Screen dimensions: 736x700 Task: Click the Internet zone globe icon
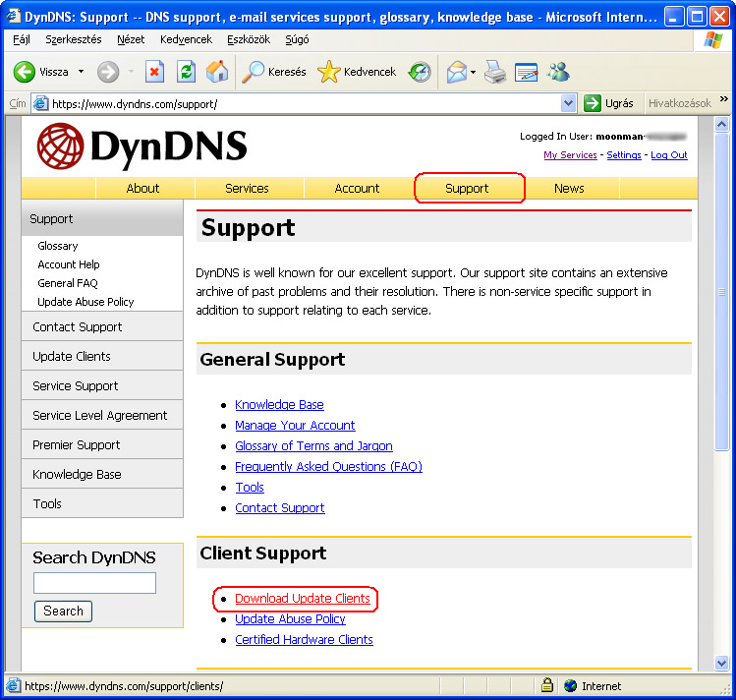(x=570, y=686)
